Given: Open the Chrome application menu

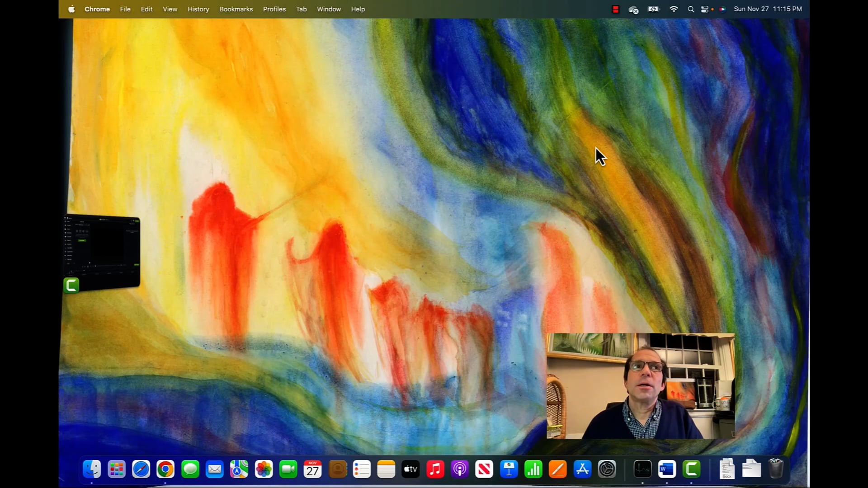Looking at the screenshot, I should [97, 9].
